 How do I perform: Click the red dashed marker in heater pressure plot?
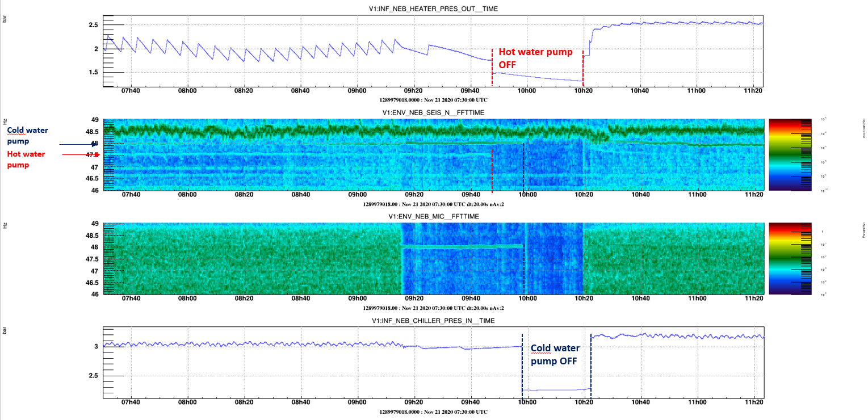click(492, 67)
